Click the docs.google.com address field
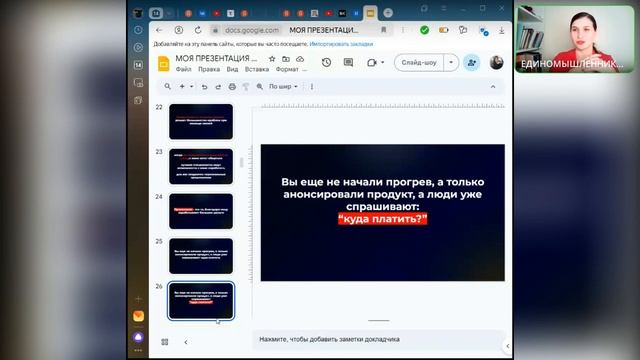This screenshot has height=360, width=640. click(x=252, y=30)
